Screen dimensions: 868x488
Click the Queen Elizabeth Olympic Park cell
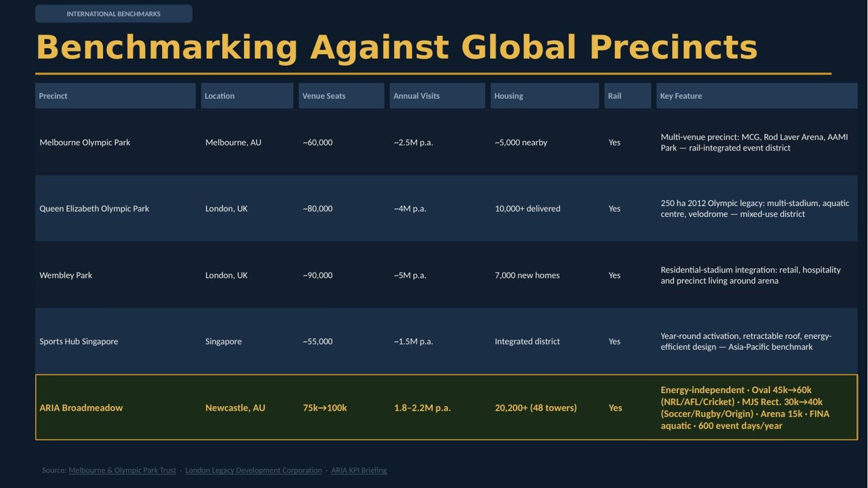coord(94,209)
